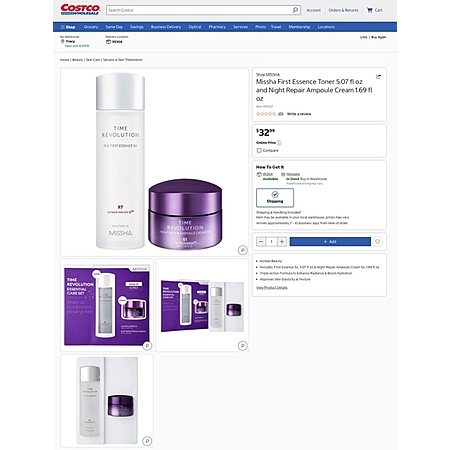
Task: Change My Warehouse location Tracy
Action: [x=70, y=41]
